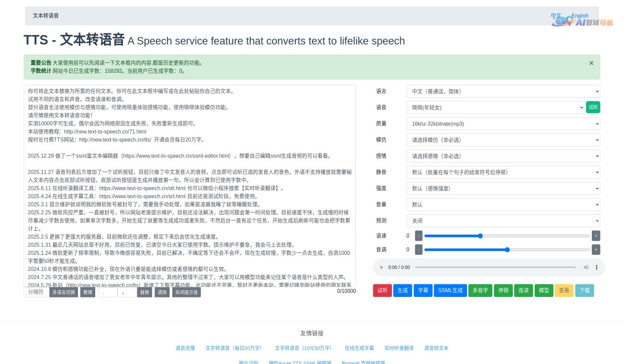Turn on 预测 by changing it from 关闭

(x=502, y=220)
